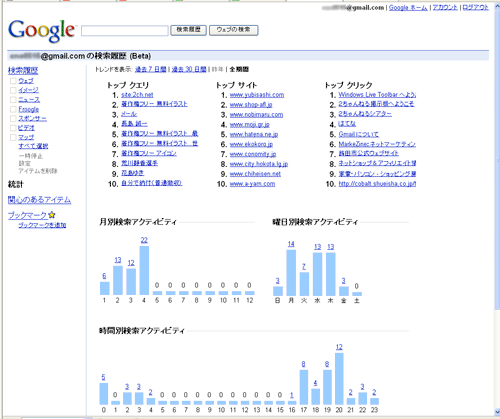Click value 7 above 火 weekday bar
This screenshot has width=500, height=419.
pyautogui.click(x=304, y=267)
